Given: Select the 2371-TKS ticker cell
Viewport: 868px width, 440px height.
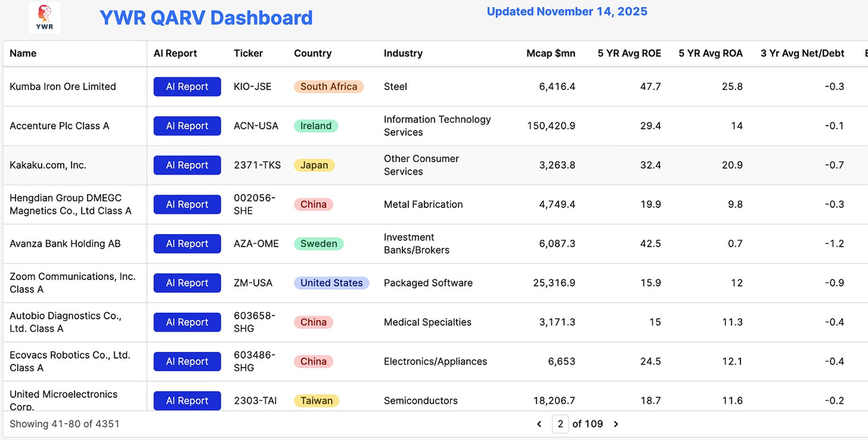Looking at the screenshot, I should coord(257,165).
